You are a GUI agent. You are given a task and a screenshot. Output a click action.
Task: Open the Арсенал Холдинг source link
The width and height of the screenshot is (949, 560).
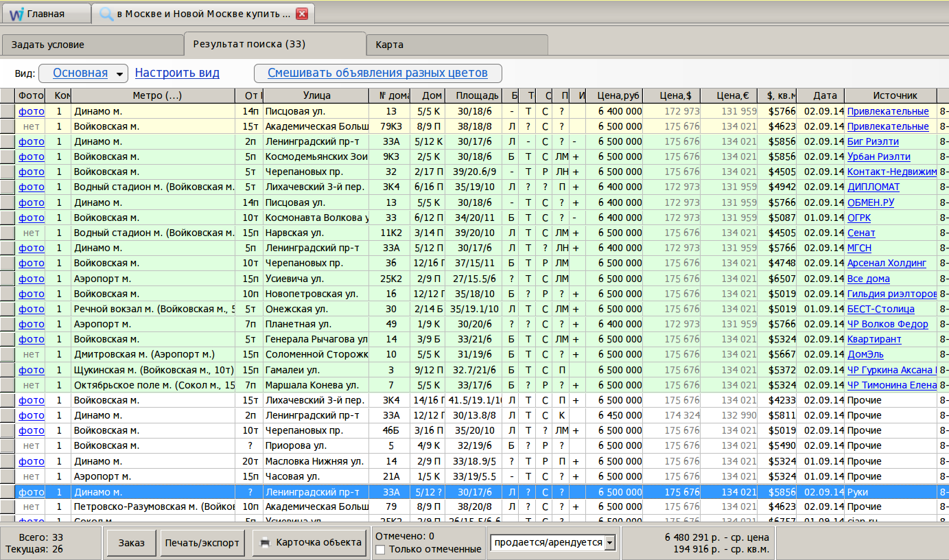[887, 263]
